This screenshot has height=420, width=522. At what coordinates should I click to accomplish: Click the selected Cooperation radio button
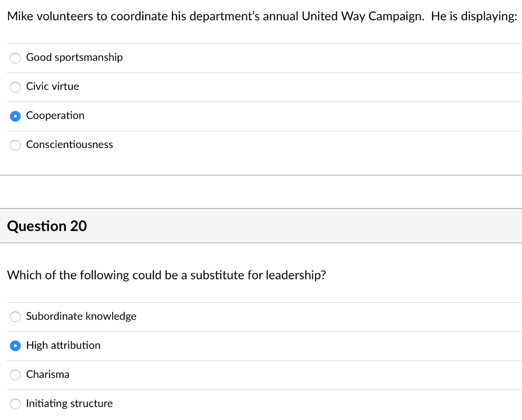click(15, 116)
